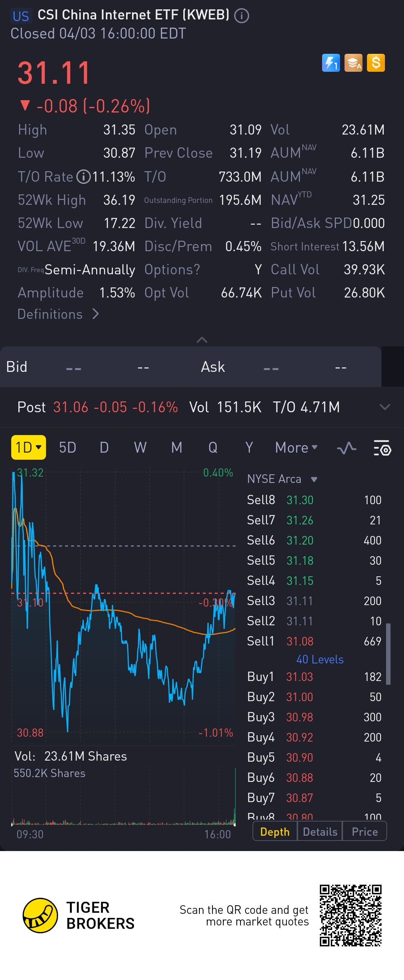Switch to the Details view
This screenshot has height=980, width=404.
[x=320, y=832]
